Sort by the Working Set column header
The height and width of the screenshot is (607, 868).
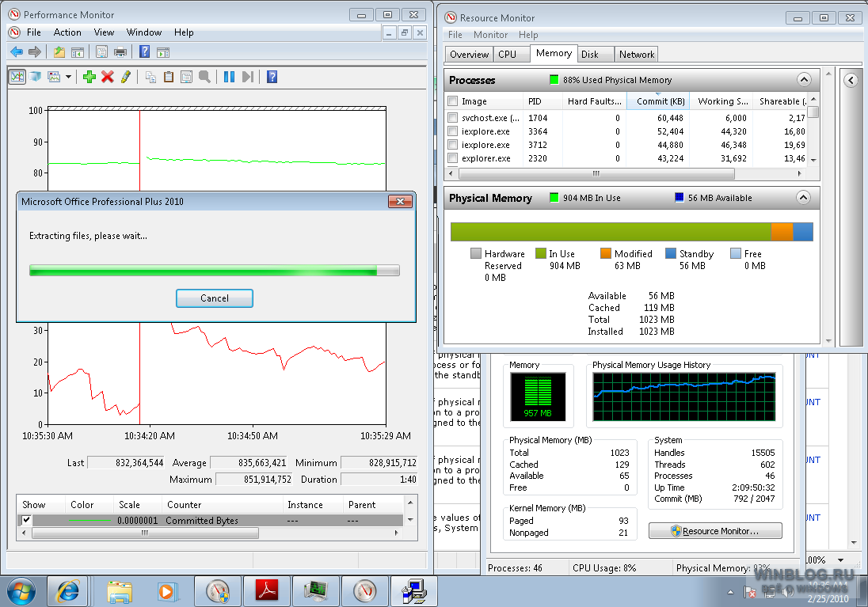coord(722,101)
